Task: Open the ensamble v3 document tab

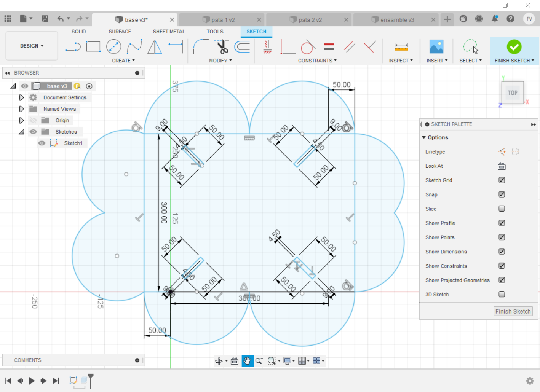Action: pos(396,20)
